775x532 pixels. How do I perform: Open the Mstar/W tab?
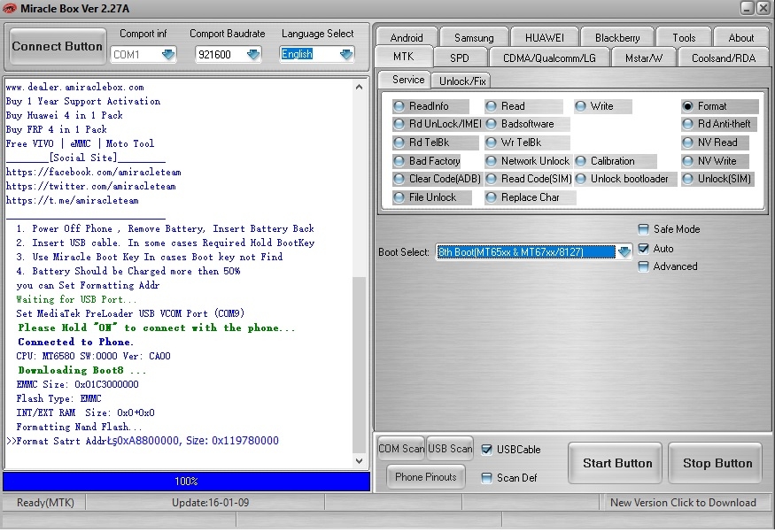pyautogui.click(x=644, y=58)
